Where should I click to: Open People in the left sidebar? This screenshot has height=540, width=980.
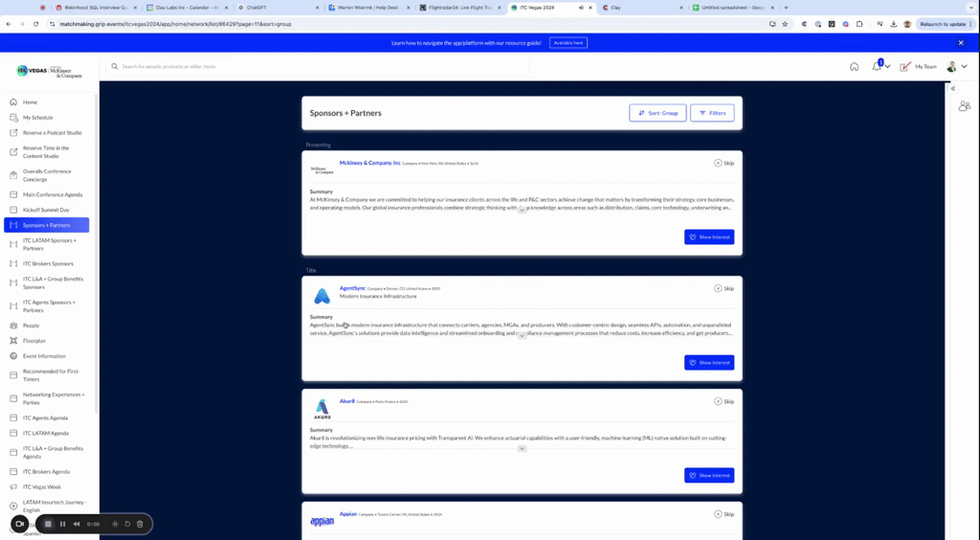click(x=32, y=326)
